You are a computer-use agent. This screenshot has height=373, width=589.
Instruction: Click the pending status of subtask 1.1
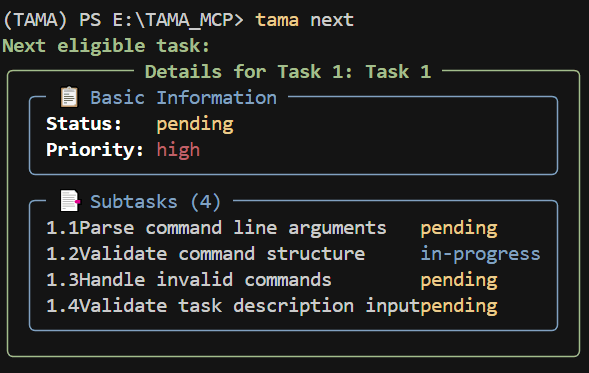pos(459,229)
